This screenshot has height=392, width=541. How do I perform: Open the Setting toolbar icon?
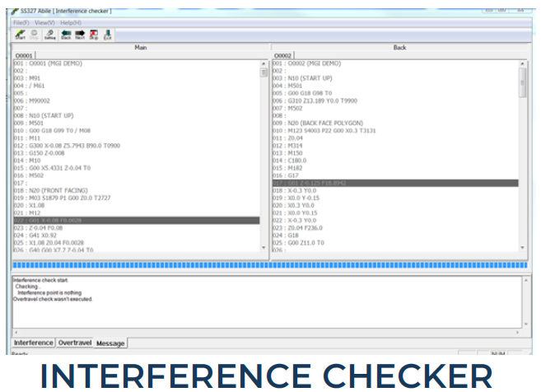point(50,35)
